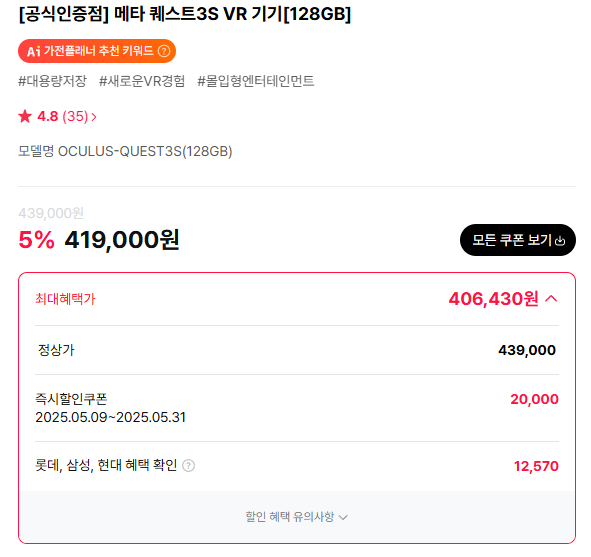Select the #몰입형엔터테인먼트 hashtag
The image size is (591, 557).
[x=256, y=81]
